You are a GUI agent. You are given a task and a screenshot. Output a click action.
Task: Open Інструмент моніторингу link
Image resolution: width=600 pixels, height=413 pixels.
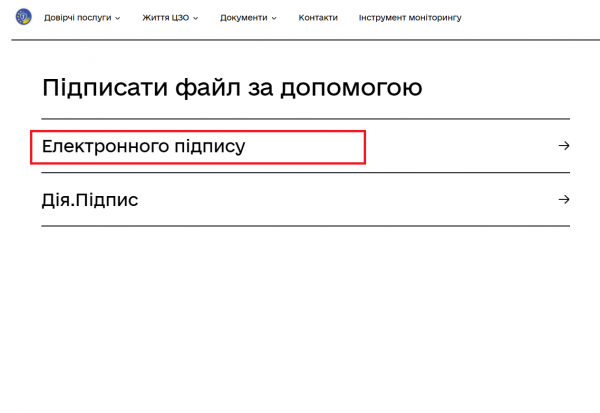point(410,18)
